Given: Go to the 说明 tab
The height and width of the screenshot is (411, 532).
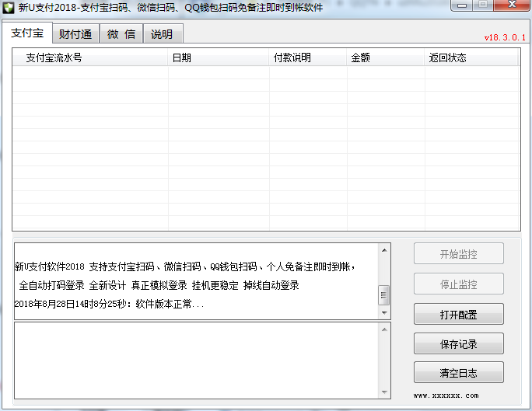Looking at the screenshot, I should pyautogui.click(x=162, y=34).
